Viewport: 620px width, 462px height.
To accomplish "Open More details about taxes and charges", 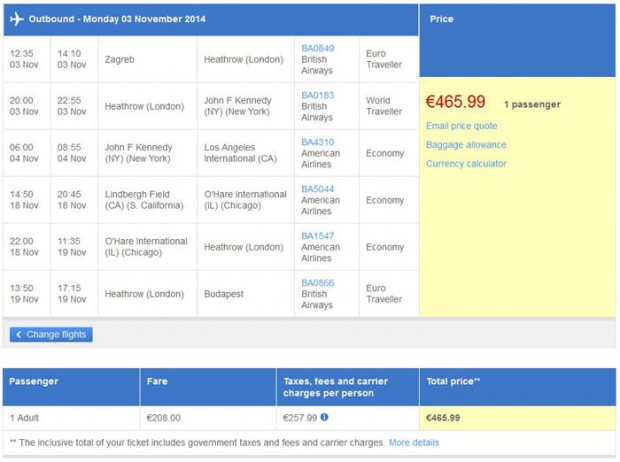I will tap(413, 442).
